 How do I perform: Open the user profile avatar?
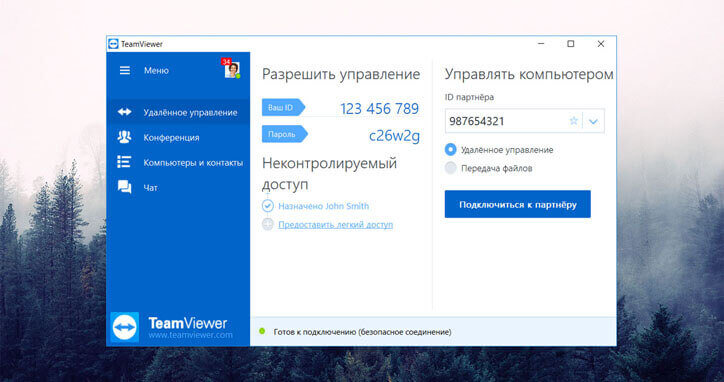(232, 70)
